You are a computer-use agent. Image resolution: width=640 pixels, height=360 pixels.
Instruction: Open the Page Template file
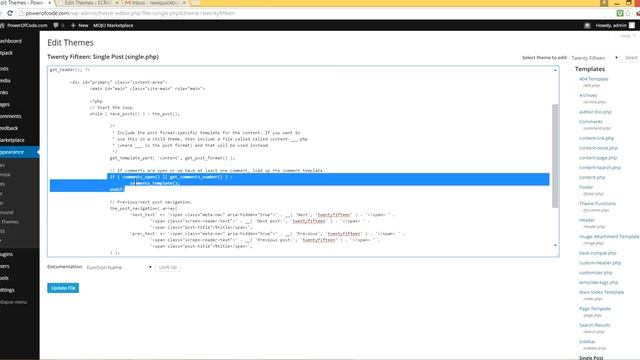[x=595, y=309]
